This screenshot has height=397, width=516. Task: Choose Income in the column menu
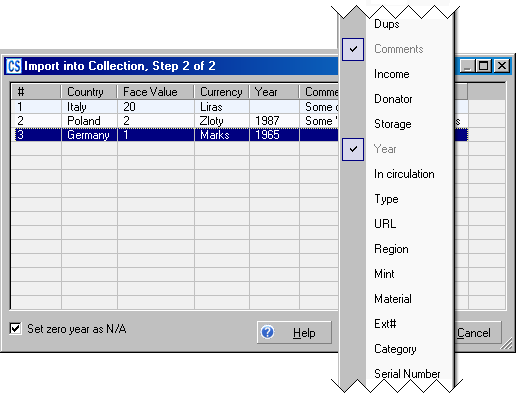(x=392, y=74)
